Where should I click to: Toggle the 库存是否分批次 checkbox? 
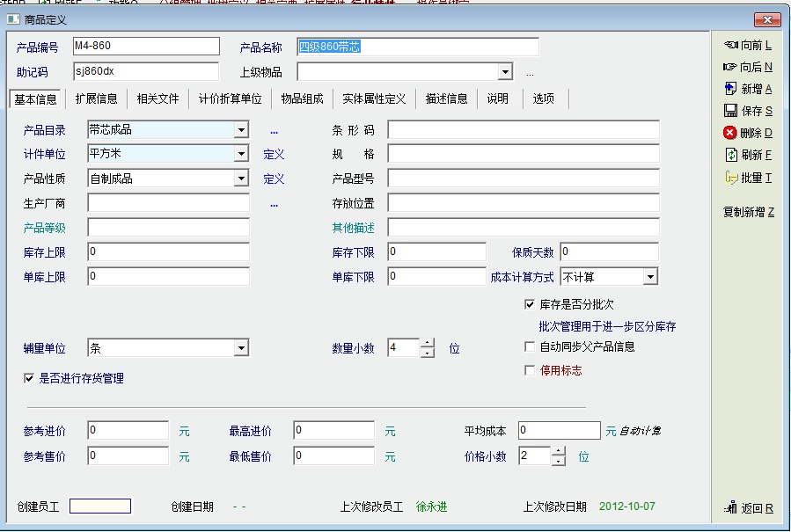tap(530, 304)
